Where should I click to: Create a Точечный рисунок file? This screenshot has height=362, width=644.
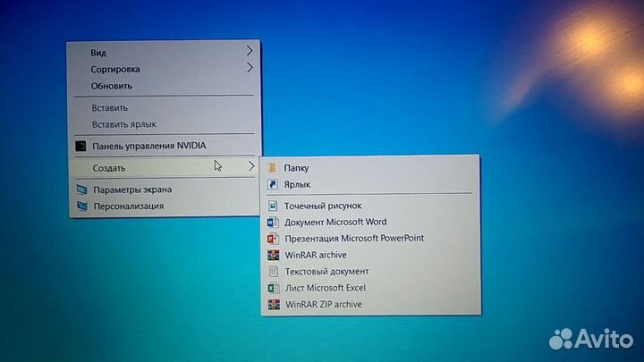(x=370, y=206)
